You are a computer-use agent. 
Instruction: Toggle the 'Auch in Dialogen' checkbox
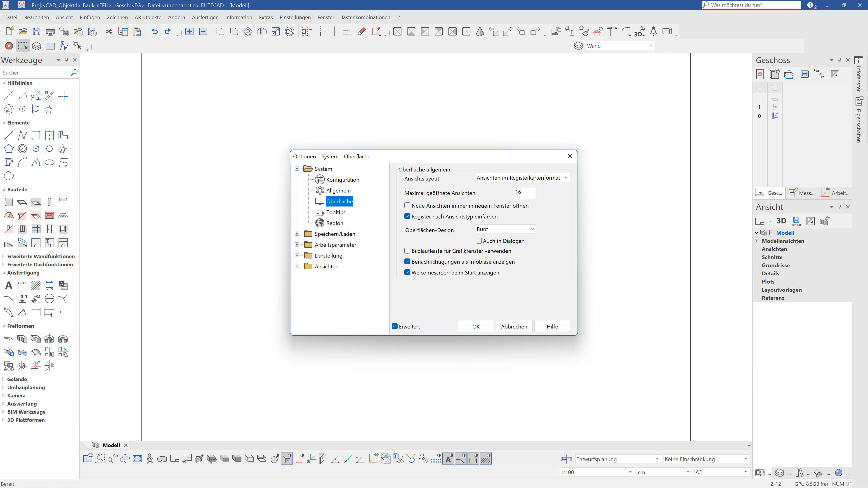(x=479, y=241)
